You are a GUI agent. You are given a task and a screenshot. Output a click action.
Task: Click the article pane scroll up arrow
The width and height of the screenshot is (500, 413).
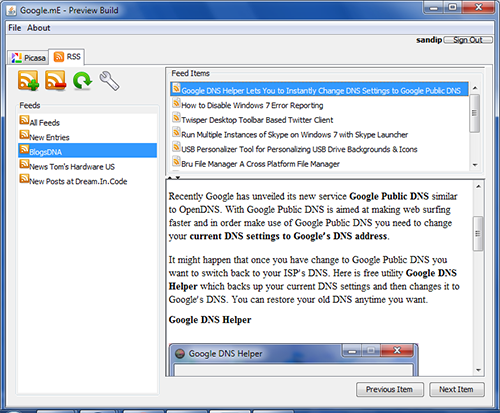tap(478, 186)
